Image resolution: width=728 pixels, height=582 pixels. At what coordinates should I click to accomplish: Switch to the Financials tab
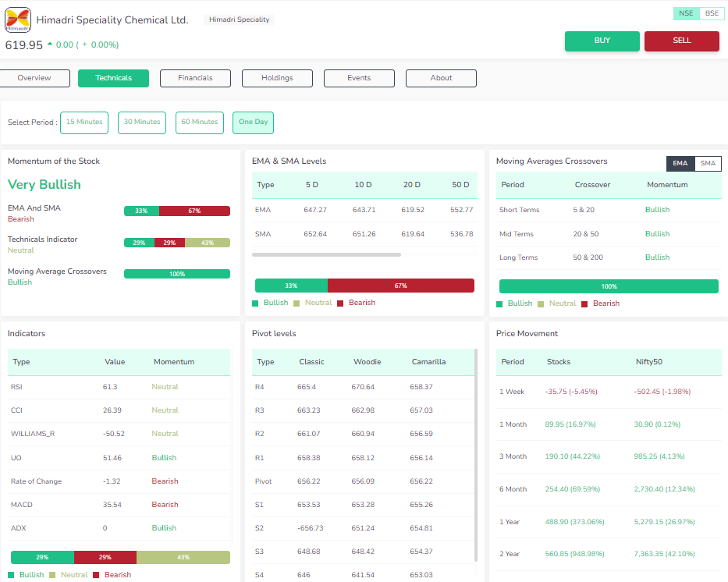pyautogui.click(x=195, y=78)
